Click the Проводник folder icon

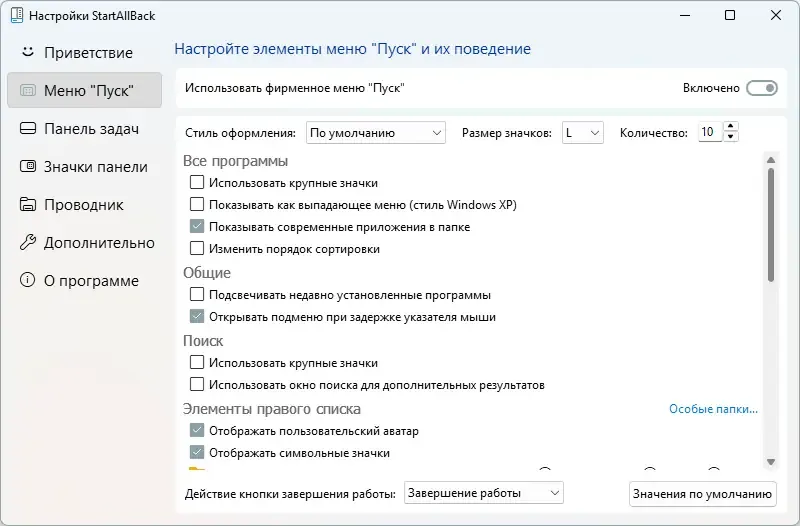pyautogui.click(x=27, y=204)
